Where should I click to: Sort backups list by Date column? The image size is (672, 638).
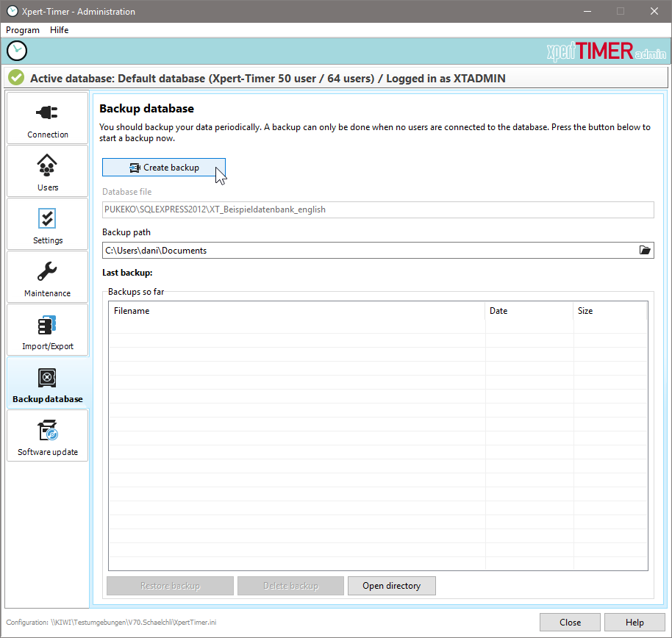(x=529, y=311)
